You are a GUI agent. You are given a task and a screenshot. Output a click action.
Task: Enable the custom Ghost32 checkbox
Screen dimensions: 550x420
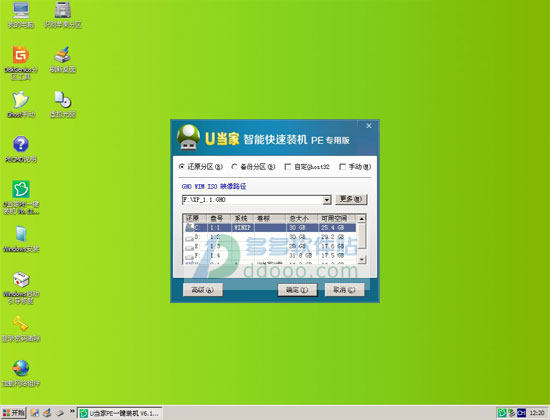[x=288, y=167]
